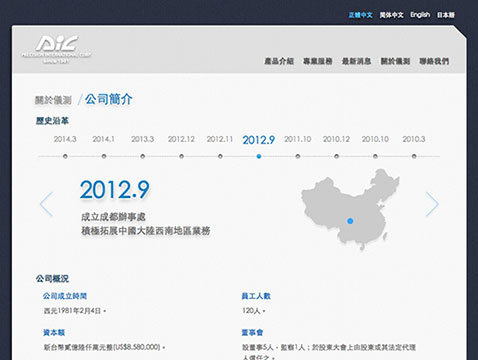The width and height of the screenshot is (478, 360).
Task: Click the large 2012.9 heading
Action: pyautogui.click(x=115, y=190)
